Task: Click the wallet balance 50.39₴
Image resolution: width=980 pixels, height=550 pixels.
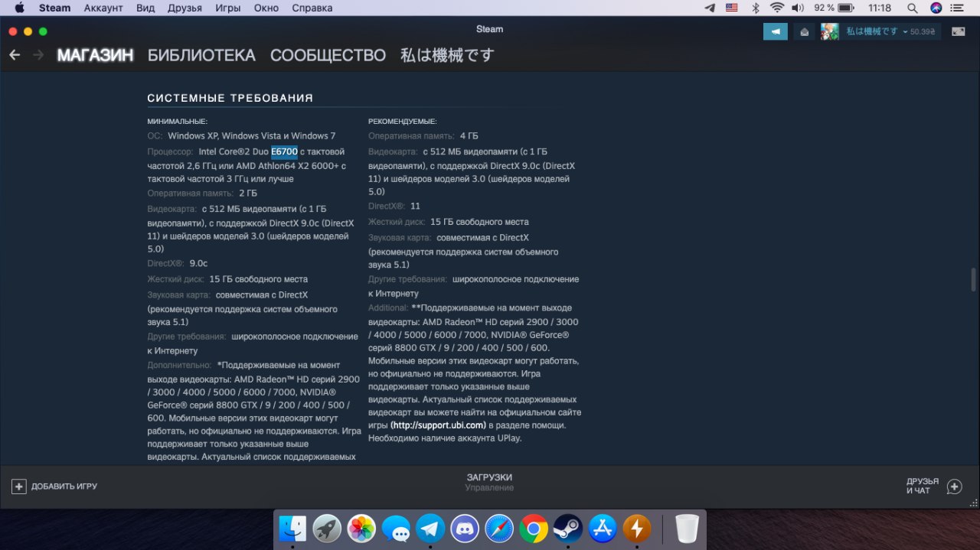Action: 923,32
